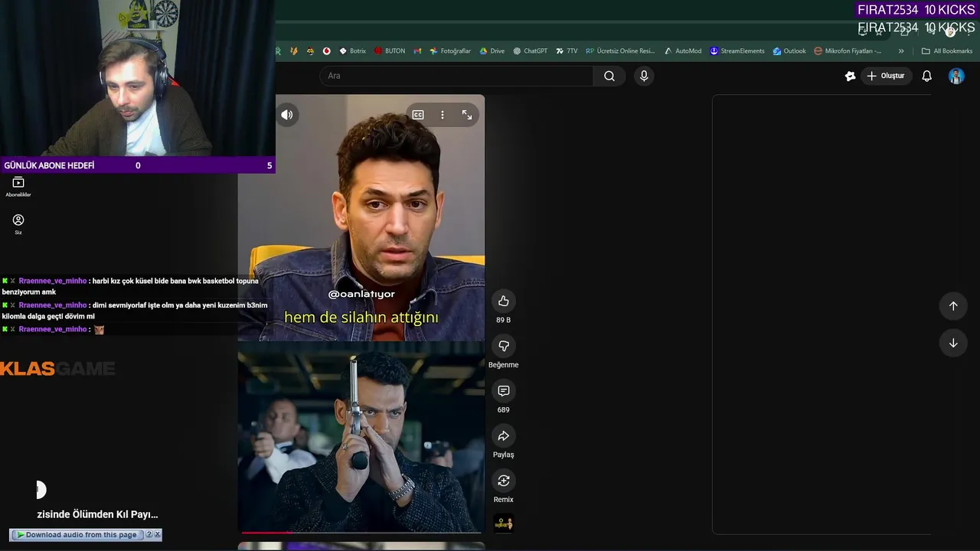980x551 pixels.
Task: Click the video title 'zisinde Ölümden Kıl Payı...'
Action: pyautogui.click(x=97, y=514)
